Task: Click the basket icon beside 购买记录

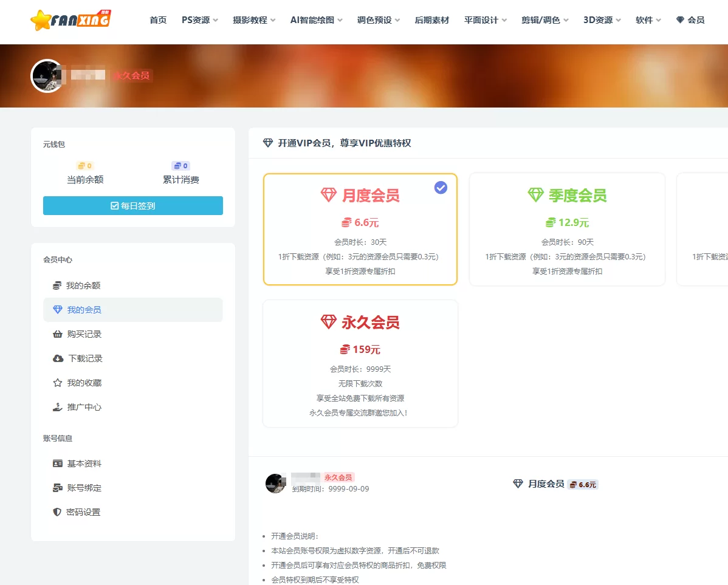Action: pyautogui.click(x=58, y=334)
